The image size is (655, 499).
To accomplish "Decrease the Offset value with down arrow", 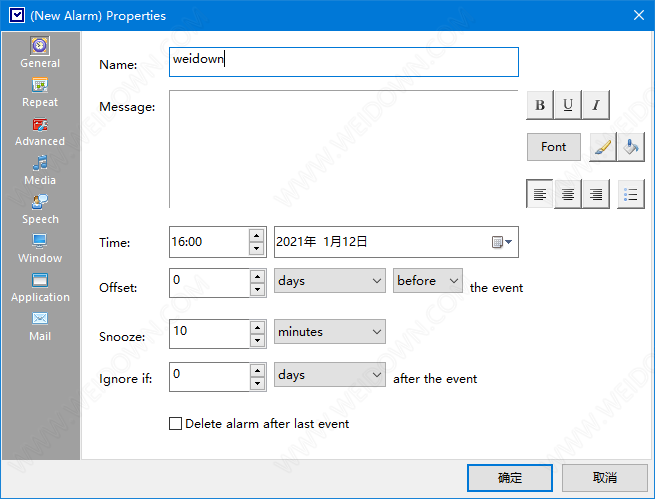I will coord(257,289).
